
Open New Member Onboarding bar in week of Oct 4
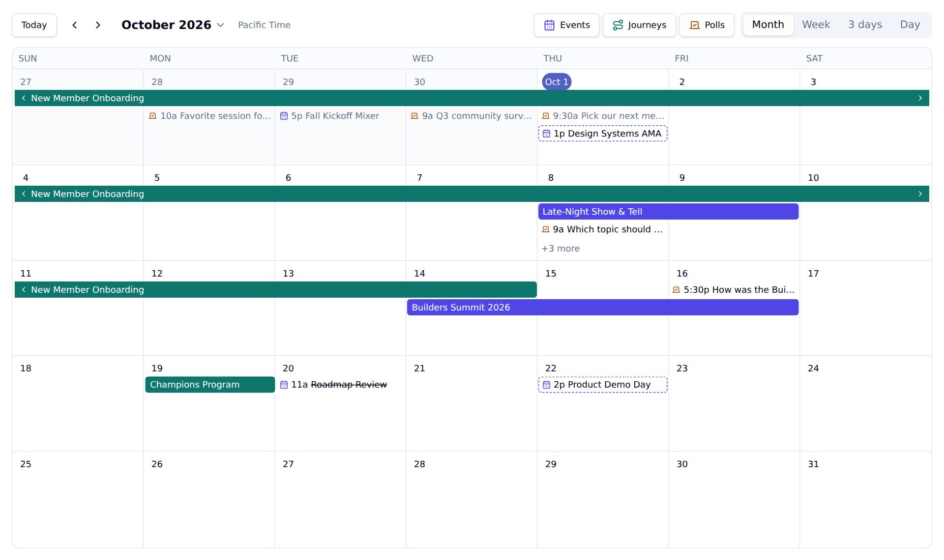coord(472,194)
